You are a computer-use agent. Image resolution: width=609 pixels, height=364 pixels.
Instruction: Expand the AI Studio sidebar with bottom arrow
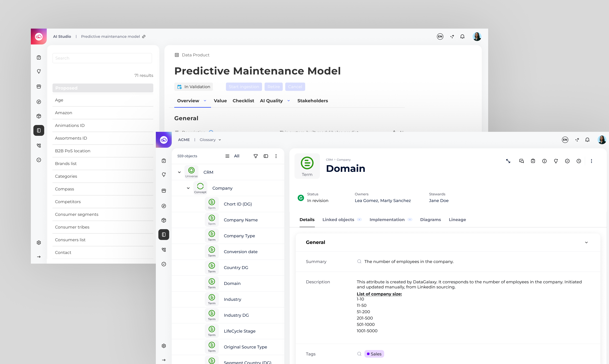pos(39,257)
